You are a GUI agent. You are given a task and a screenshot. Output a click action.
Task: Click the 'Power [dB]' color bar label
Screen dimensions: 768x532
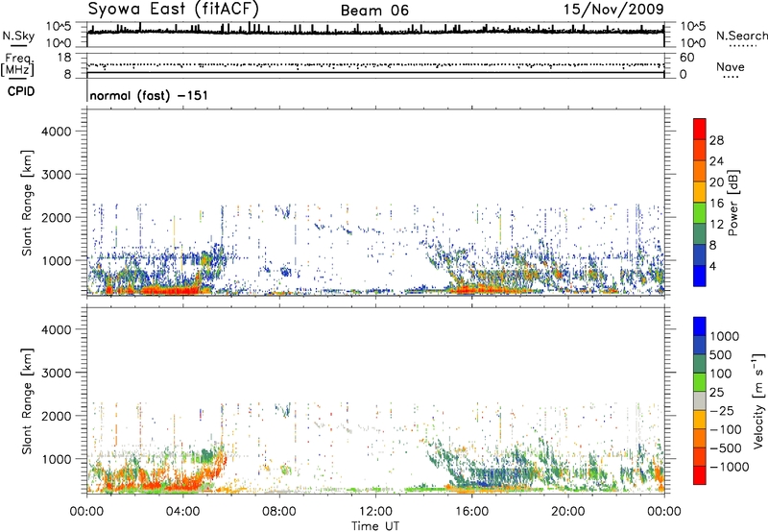733,203
